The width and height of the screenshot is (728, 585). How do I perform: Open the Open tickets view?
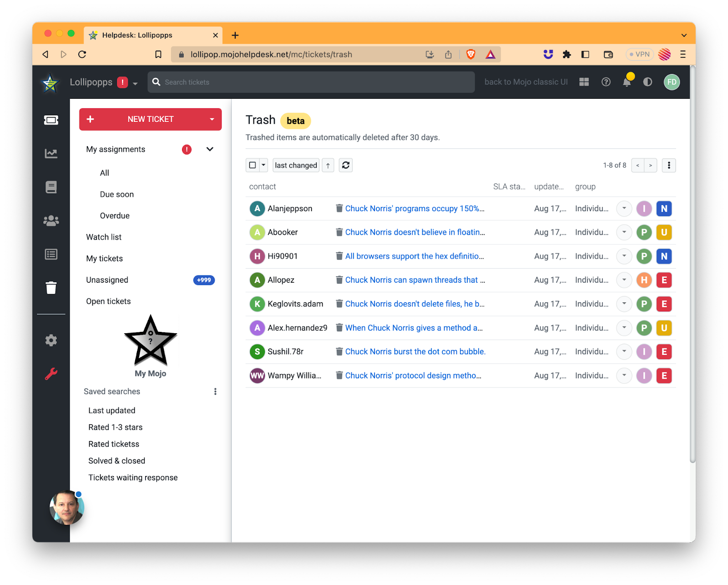pyautogui.click(x=108, y=301)
